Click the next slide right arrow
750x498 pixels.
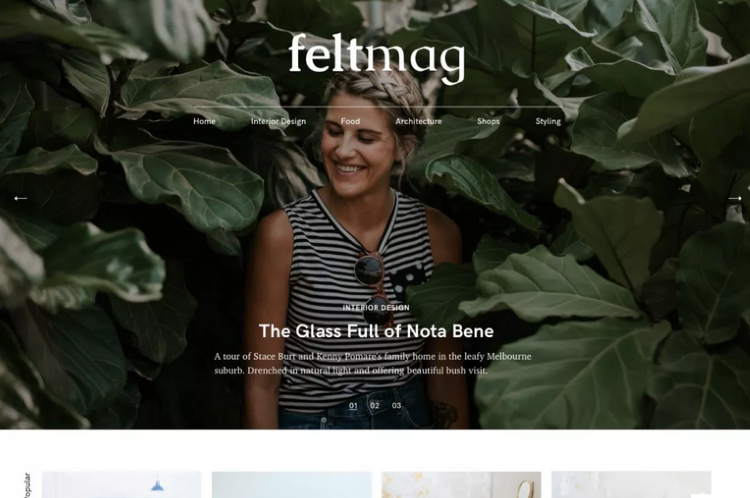tap(735, 198)
